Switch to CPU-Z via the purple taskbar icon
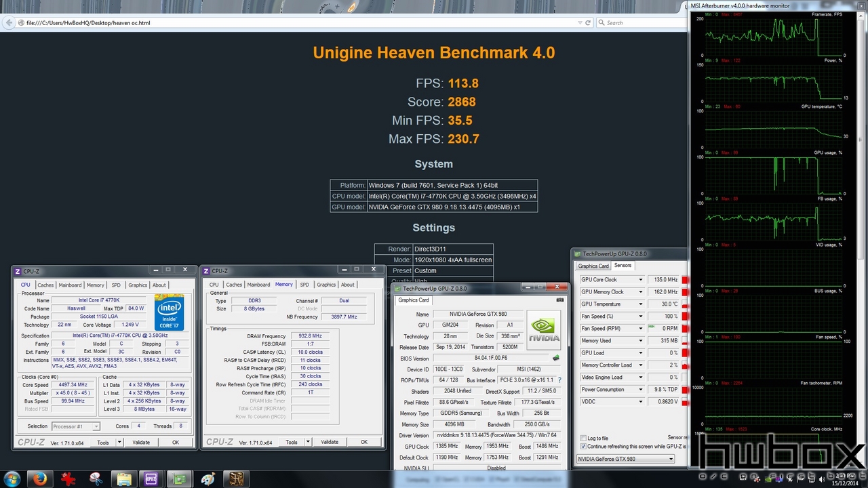 pyautogui.click(x=152, y=479)
